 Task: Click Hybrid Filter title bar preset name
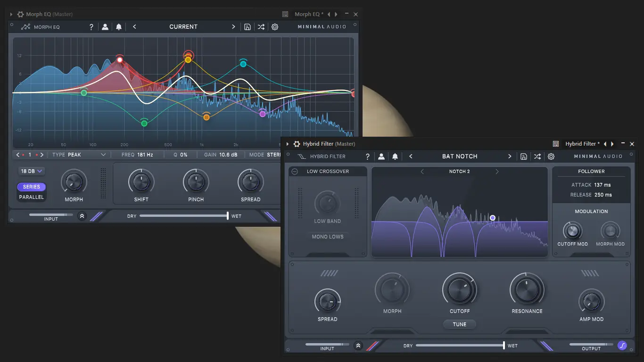[x=583, y=144]
